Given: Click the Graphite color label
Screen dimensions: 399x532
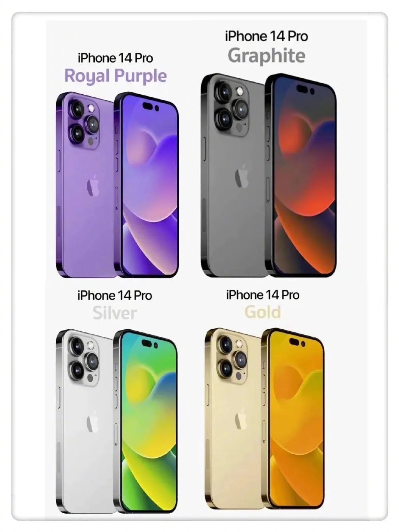Looking at the screenshot, I should click(267, 55).
